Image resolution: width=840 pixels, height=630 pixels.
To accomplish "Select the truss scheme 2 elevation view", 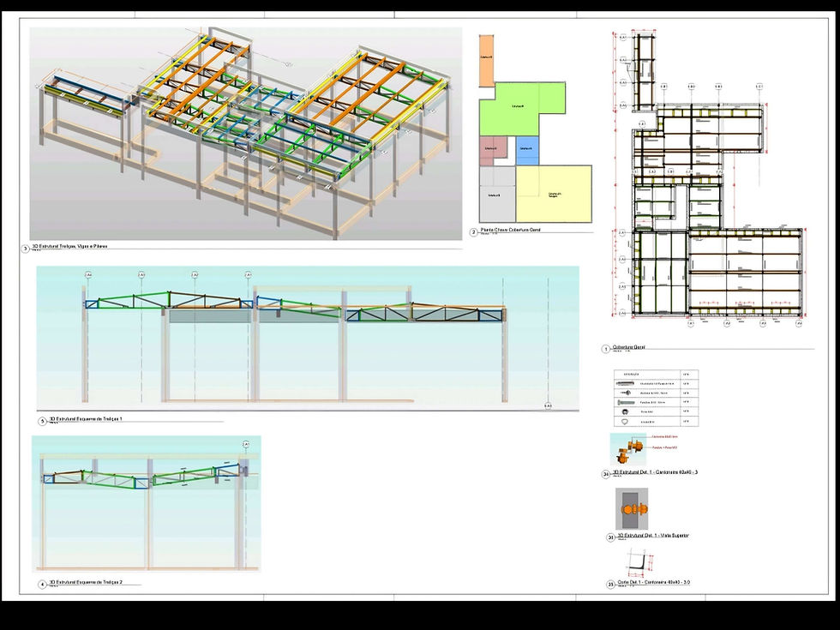I will [147, 504].
